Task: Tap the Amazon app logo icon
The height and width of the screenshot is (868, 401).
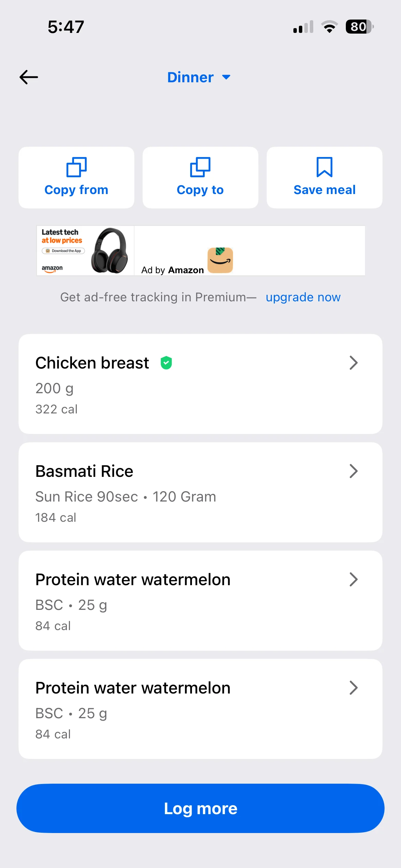Action: click(x=220, y=260)
